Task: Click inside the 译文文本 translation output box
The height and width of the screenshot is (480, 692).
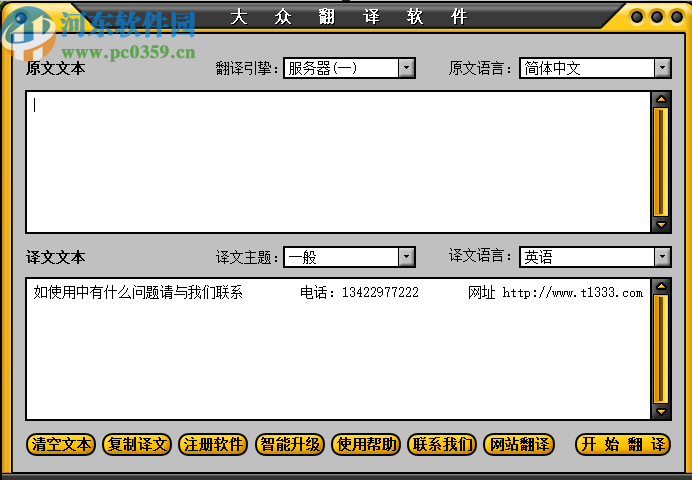Action: point(338,349)
